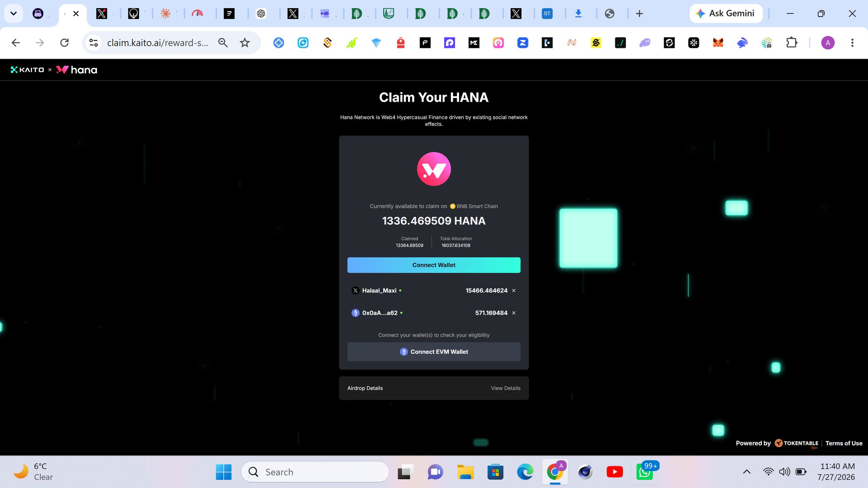Open the Phantom ghost extension
This screenshot has width=868, height=488.
645,43
